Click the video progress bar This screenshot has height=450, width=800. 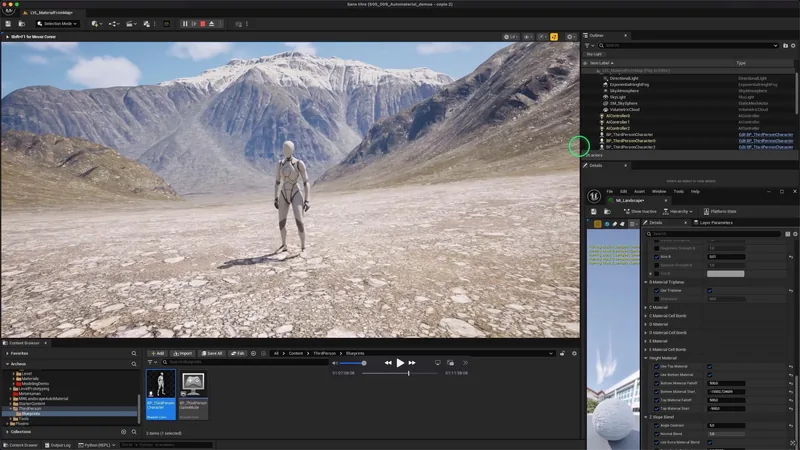tap(400, 373)
